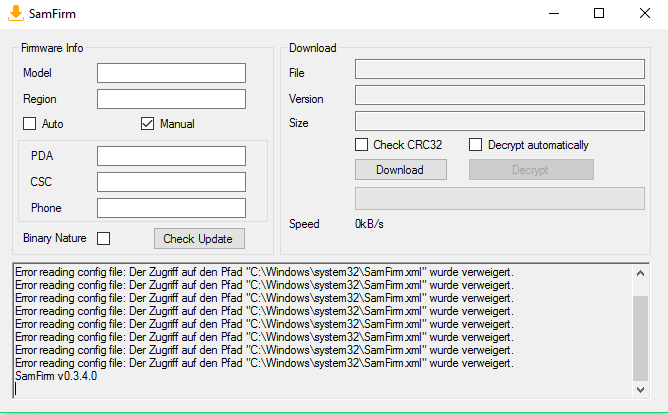Click the Download button
Viewport: 668px width, 415px height.
coord(401,170)
